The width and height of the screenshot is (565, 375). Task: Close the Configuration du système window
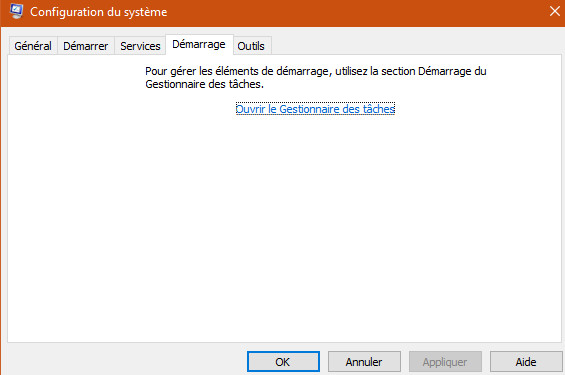pos(555,11)
